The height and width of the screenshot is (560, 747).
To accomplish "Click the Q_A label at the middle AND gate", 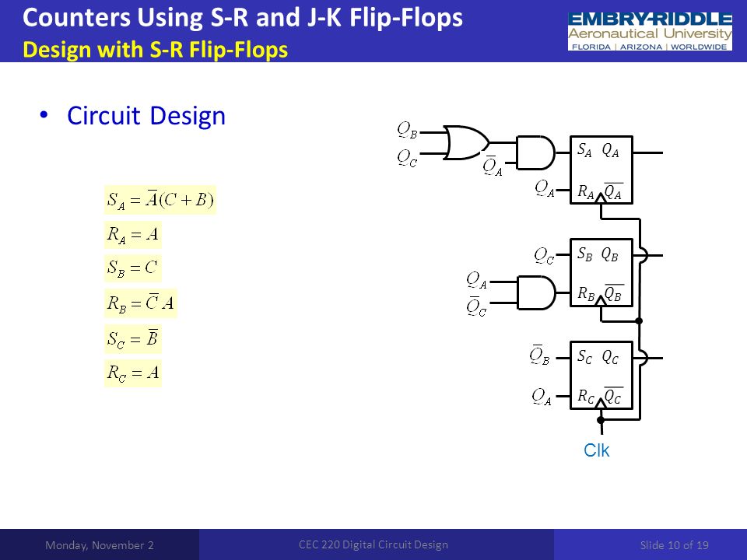I will click(476, 280).
